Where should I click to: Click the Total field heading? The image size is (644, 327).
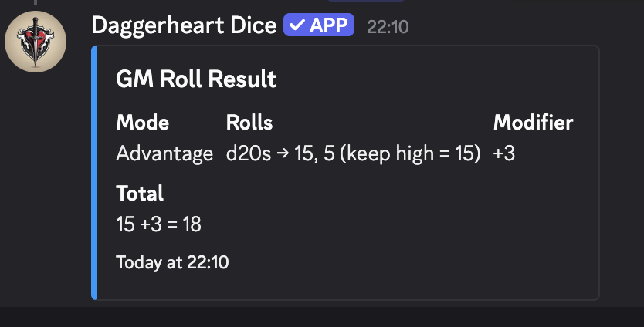pyautogui.click(x=140, y=193)
